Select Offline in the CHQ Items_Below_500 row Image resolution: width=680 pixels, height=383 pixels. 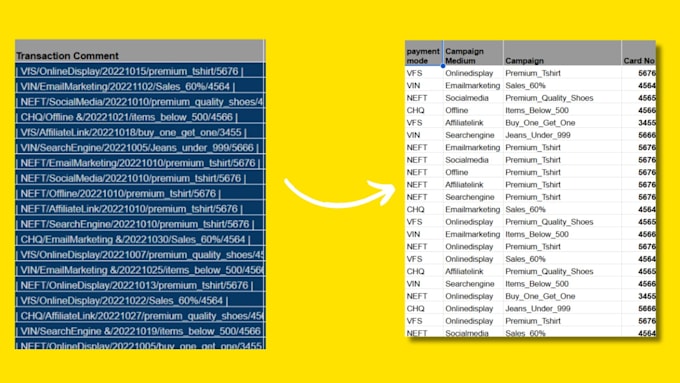457,110
